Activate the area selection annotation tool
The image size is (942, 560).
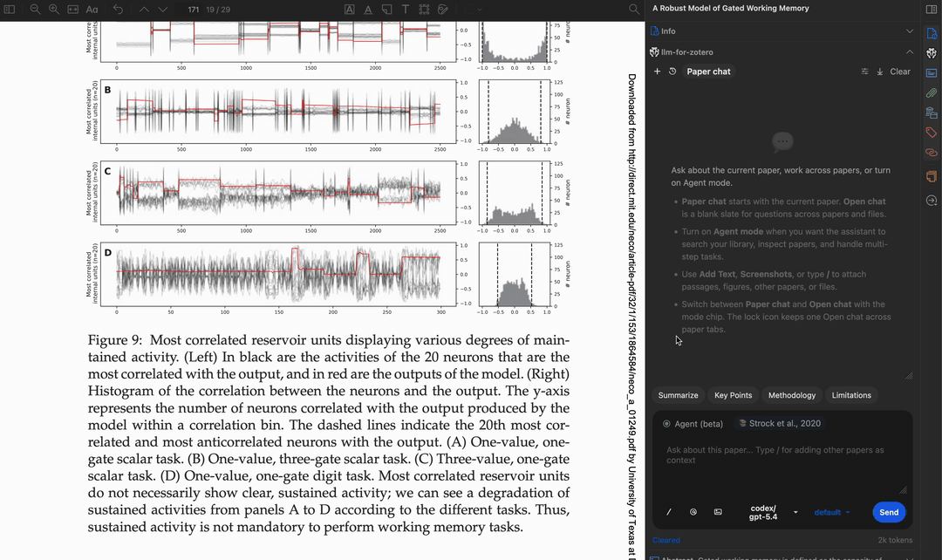(425, 9)
